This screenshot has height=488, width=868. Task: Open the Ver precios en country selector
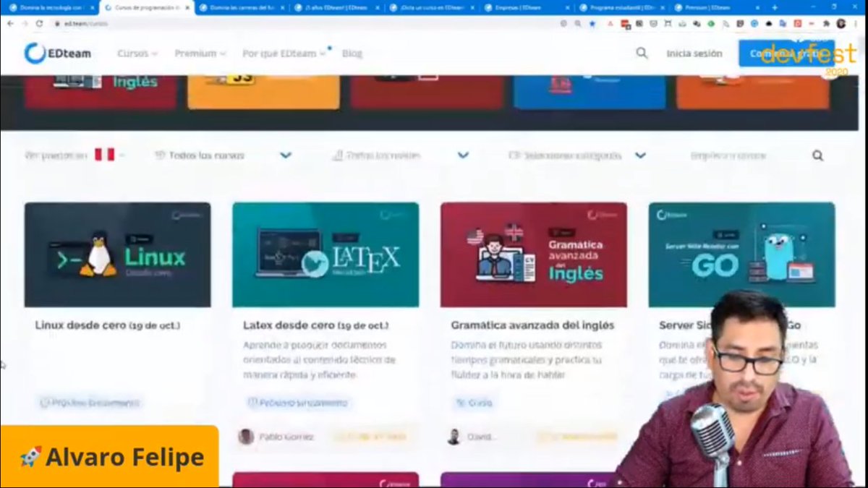75,155
